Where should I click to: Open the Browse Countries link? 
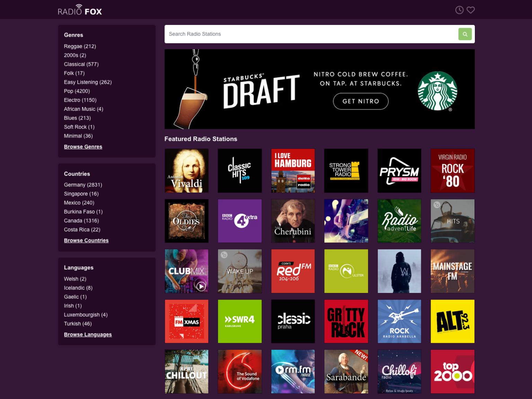click(x=86, y=240)
